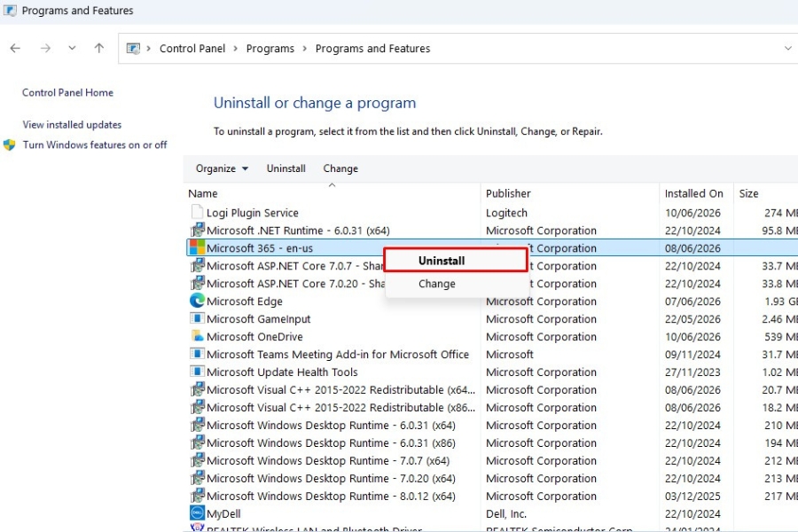Click the Desktop Runtime 7.0.7 (x64) icon
Screen dimensions: 798x532
tap(197, 460)
